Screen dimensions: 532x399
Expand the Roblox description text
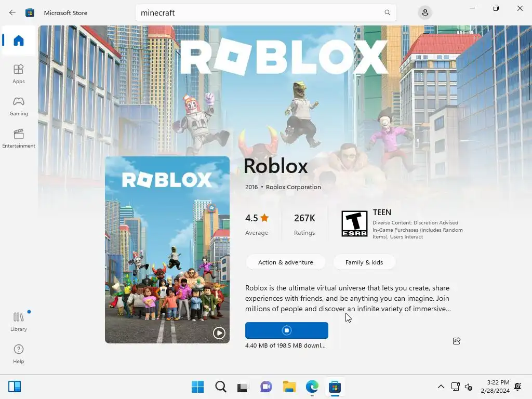click(348, 298)
